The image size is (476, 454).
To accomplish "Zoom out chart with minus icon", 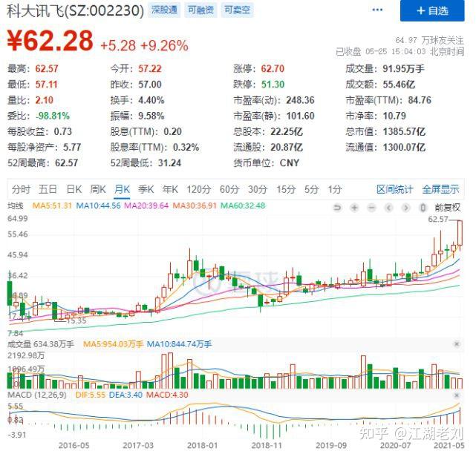I will pyautogui.click(x=371, y=208).
